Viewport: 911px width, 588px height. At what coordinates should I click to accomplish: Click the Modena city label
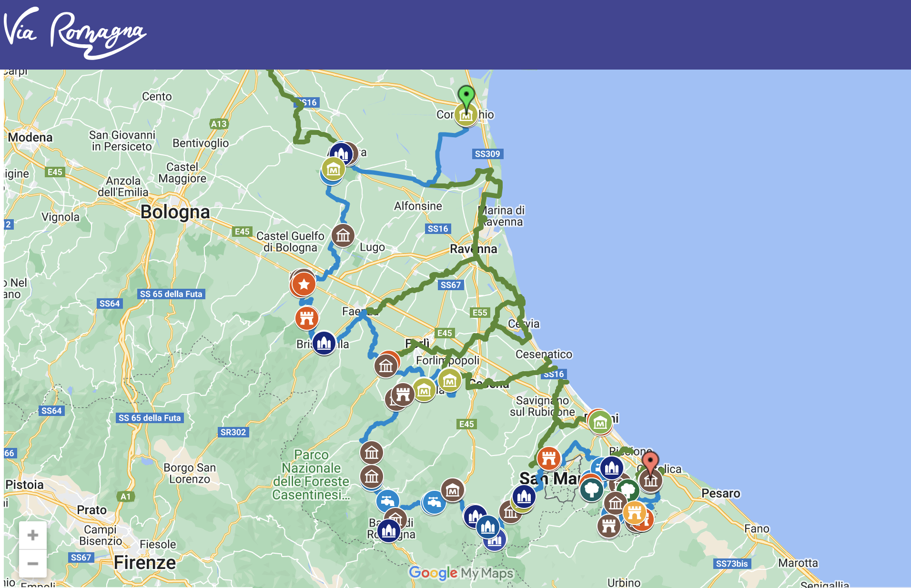click(x=30, y=137)
